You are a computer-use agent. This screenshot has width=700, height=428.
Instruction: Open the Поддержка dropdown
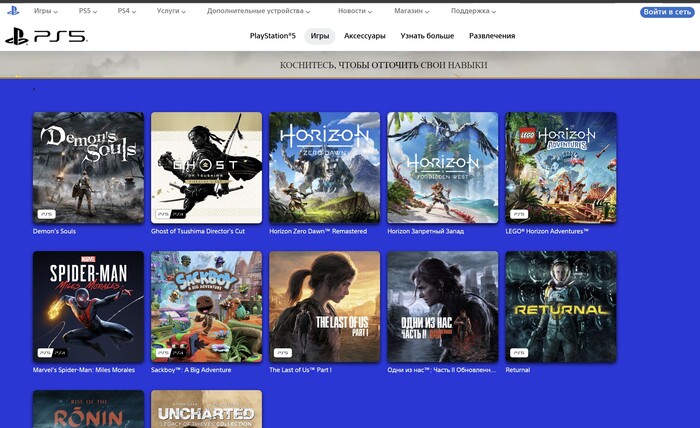[473, 11]
